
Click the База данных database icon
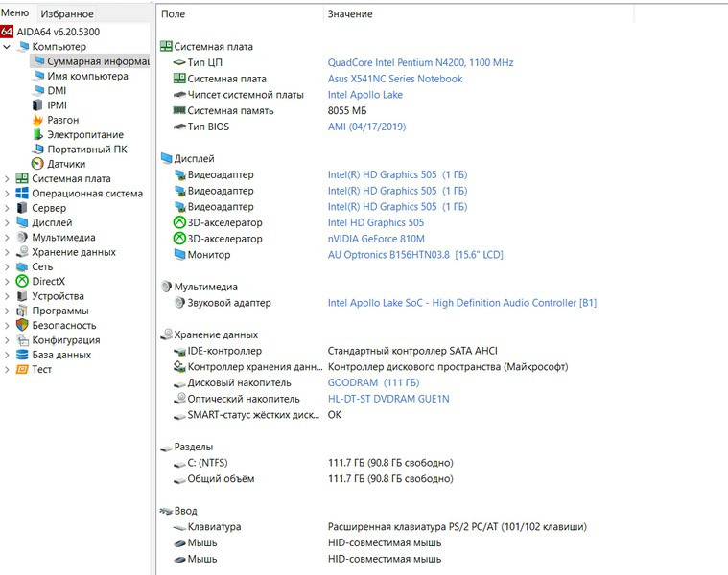(x=22, y=355)
